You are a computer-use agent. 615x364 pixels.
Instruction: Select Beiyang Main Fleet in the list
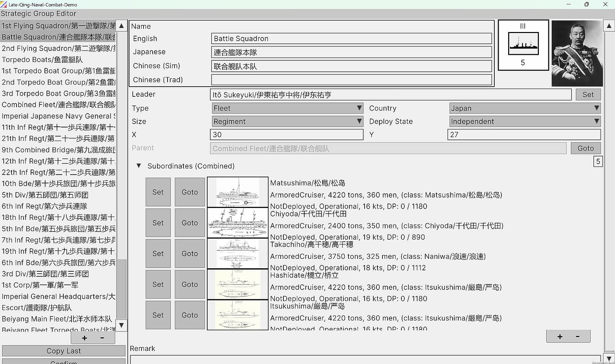coord(57,319)
